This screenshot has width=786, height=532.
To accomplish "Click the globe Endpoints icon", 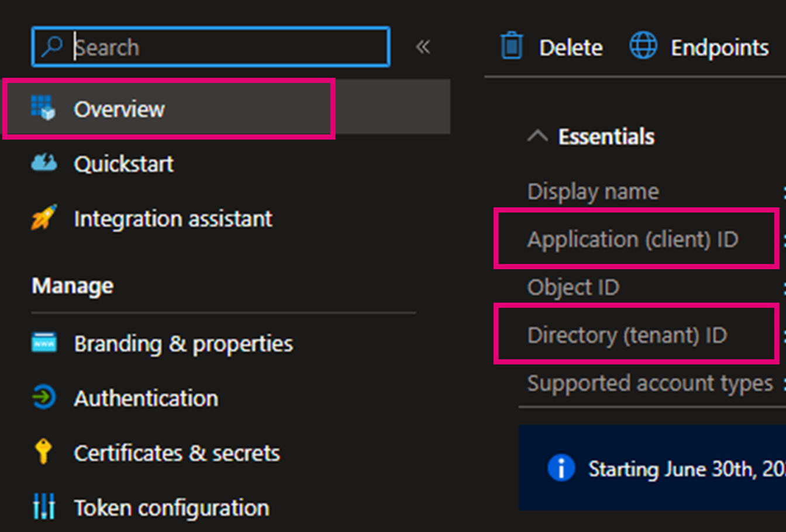I will pos(643,46).
